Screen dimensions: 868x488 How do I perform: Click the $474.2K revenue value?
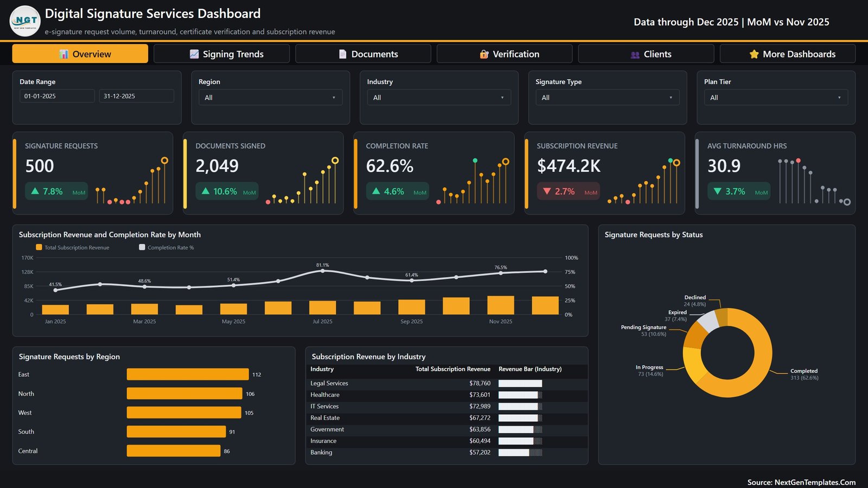[x=569, y=166]
